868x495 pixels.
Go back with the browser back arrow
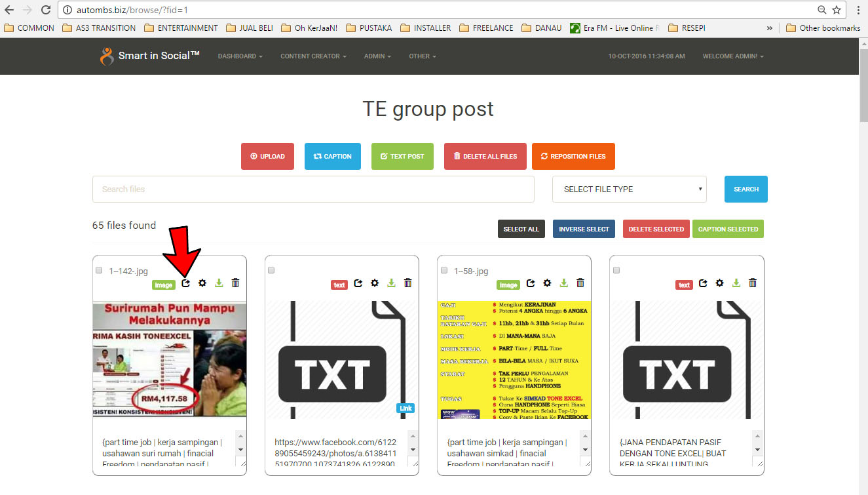point(9,10)
